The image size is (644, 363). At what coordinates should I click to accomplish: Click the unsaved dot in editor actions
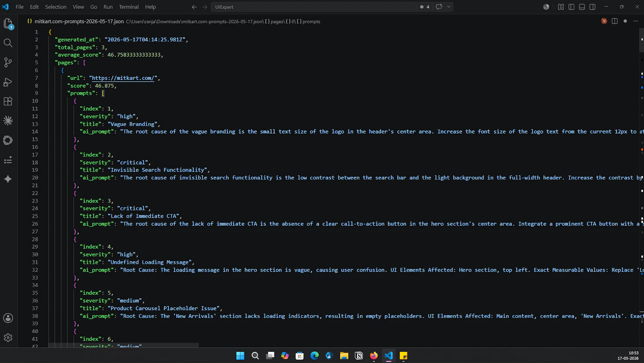click(625, 21)
